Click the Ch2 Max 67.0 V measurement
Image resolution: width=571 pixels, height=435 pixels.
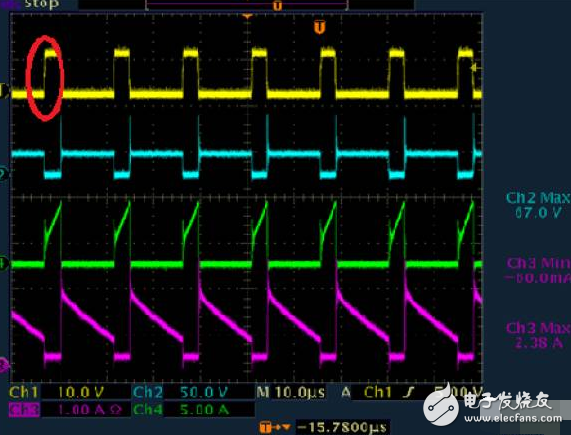(537, 205)
